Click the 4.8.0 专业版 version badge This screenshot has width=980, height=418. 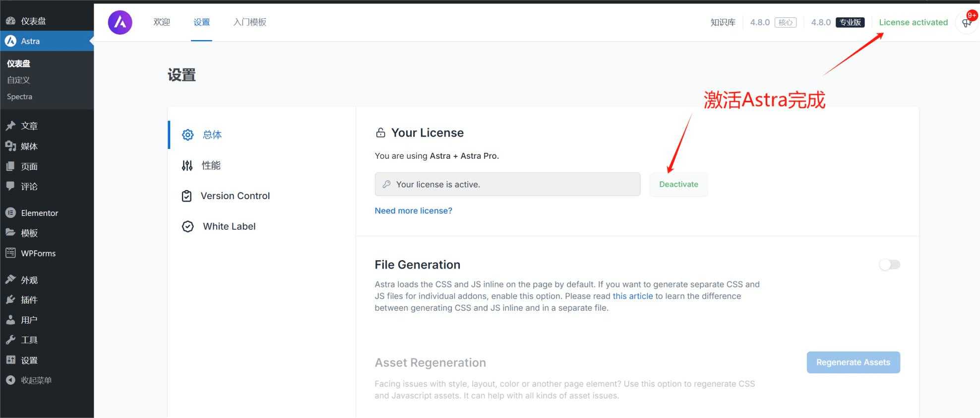(838, 22)
